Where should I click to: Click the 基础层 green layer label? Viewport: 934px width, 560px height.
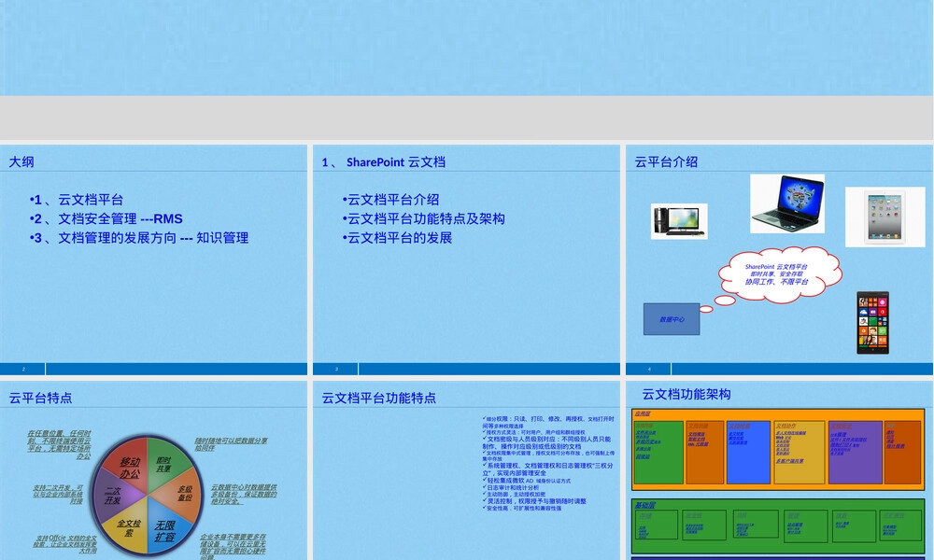click(645, 505)
